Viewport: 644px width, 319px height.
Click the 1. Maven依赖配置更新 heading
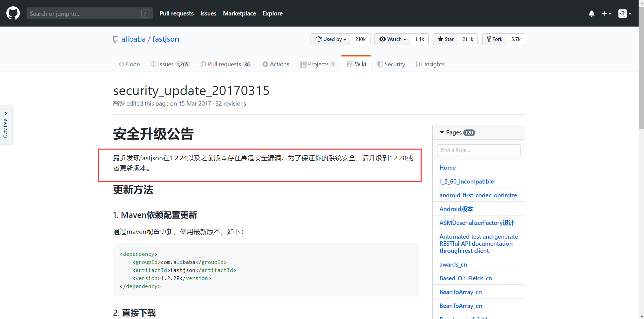click(x=155, y=215)
